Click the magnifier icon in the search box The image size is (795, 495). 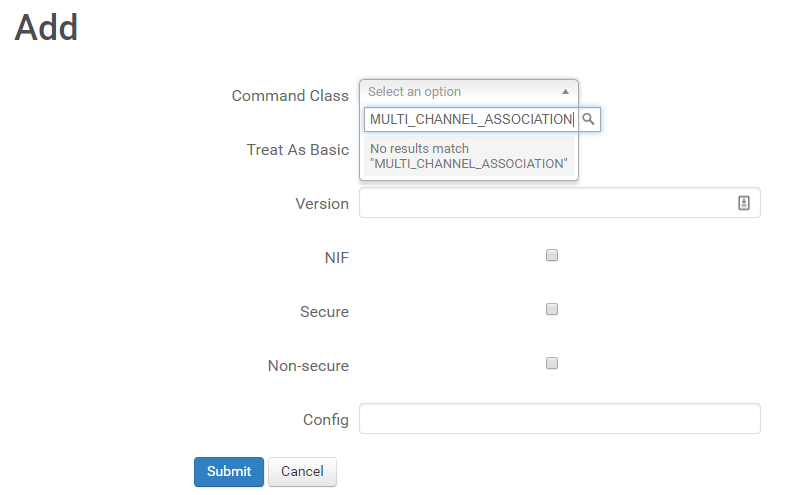[589, 119]
